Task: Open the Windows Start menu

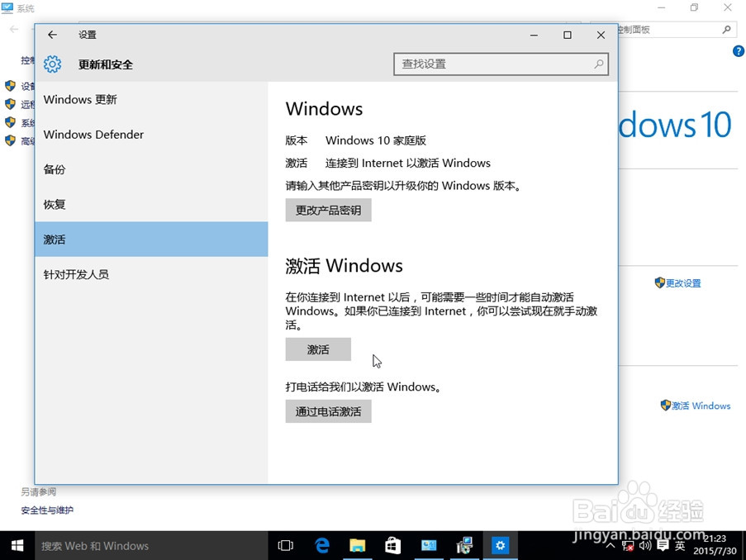Action: click(17, 546)
